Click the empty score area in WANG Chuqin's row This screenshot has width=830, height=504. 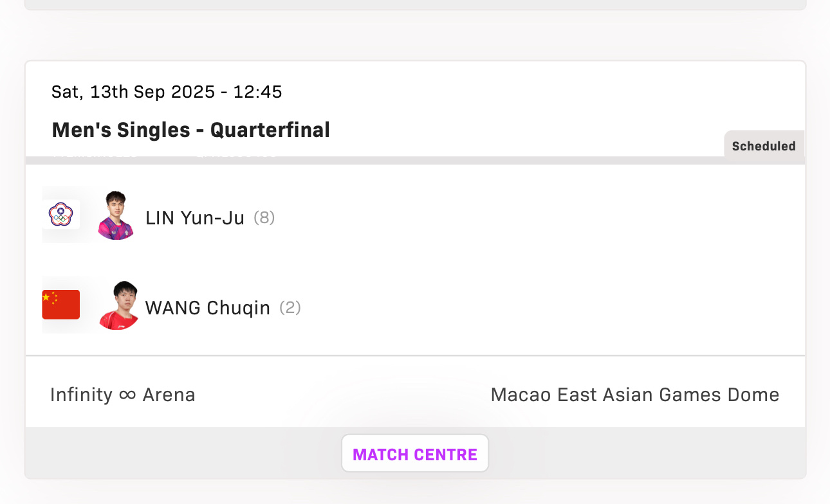(553, 308)
